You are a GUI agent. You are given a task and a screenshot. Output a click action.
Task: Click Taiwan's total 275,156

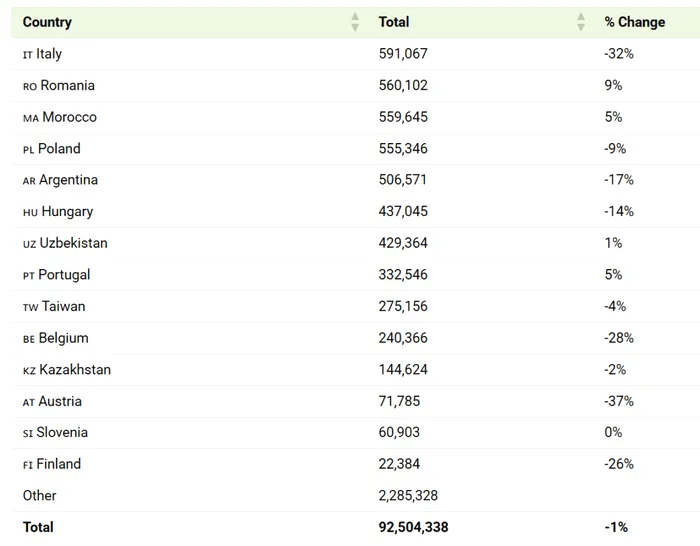coord(403,306)
